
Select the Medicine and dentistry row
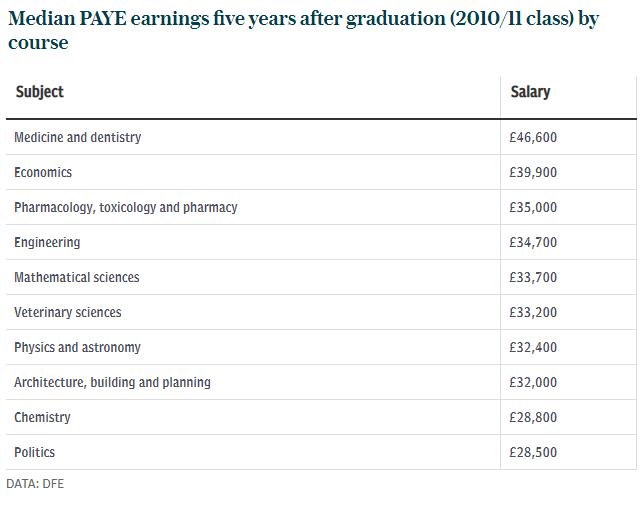pyautogui.click(x=78, y=137)
